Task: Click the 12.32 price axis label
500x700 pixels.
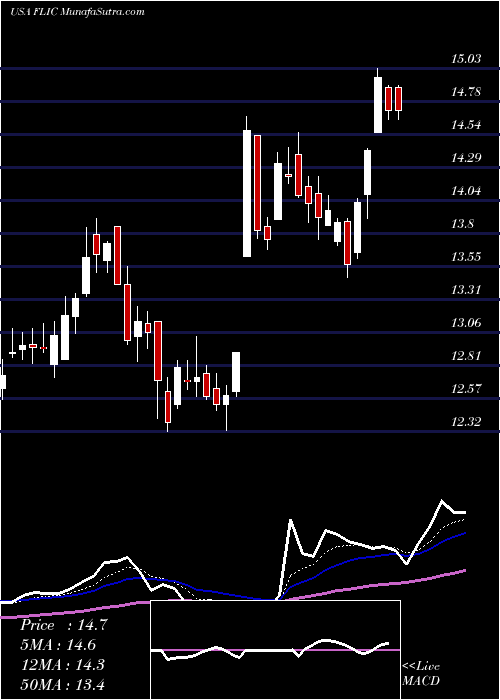Action: [466, 422]
